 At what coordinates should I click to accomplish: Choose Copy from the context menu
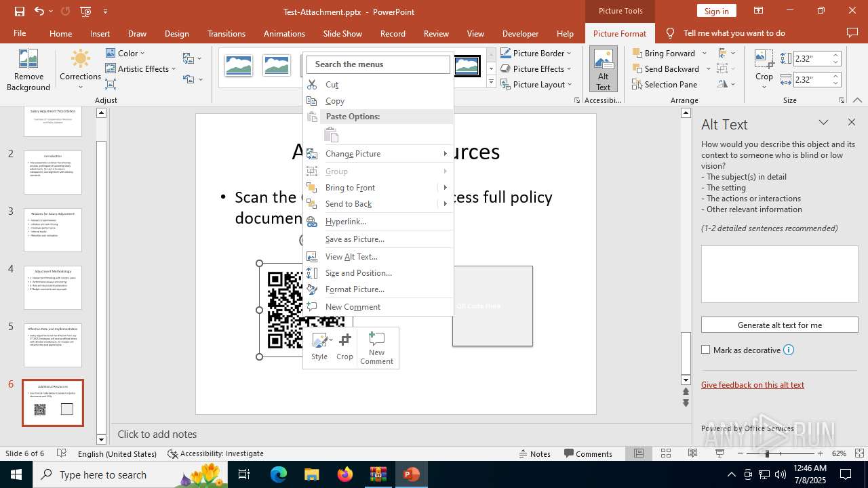pyautogui.click(x=378, y=100)
